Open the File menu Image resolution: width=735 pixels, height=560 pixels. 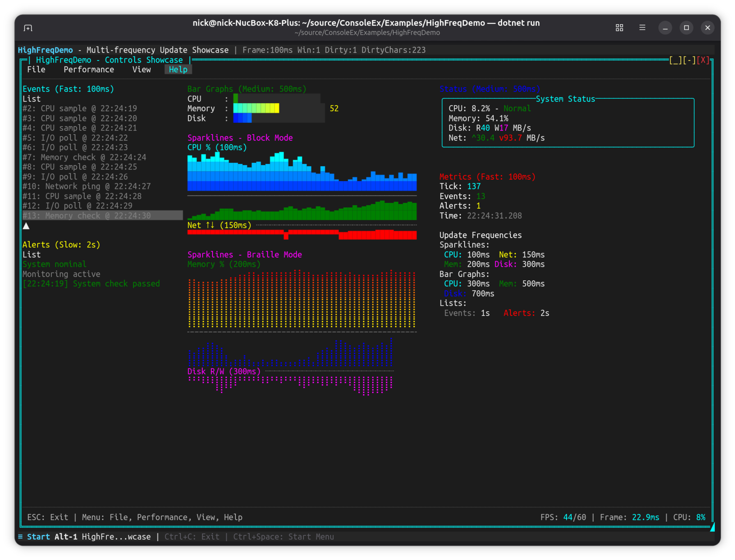[x=36, y=70]
